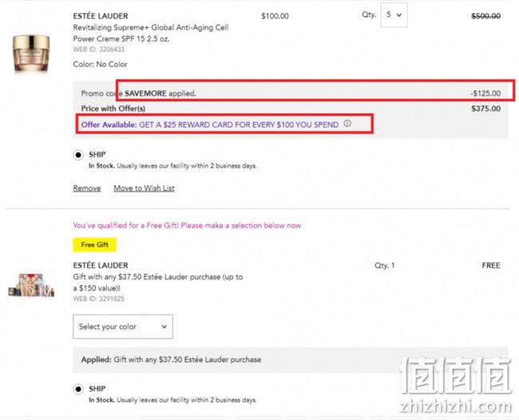Click the WEB ID: 3206433 text
The width and height of the screenshot is (519, 420).
click(99, 50)
